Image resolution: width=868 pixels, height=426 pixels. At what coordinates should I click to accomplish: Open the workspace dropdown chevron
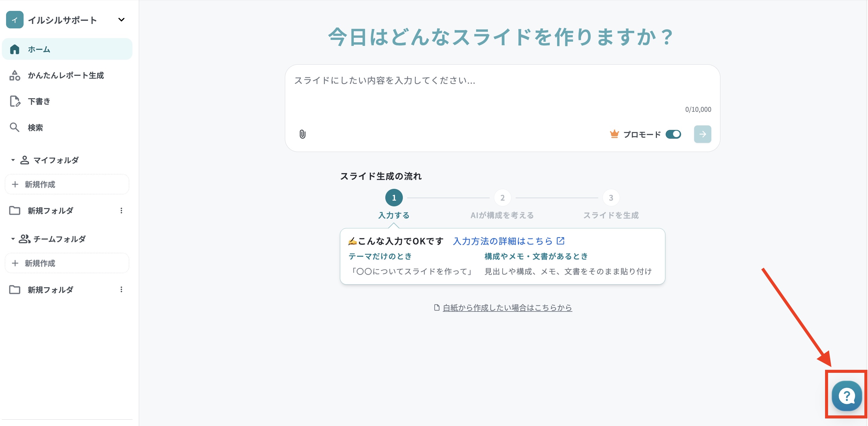click(x=121, y=20)
